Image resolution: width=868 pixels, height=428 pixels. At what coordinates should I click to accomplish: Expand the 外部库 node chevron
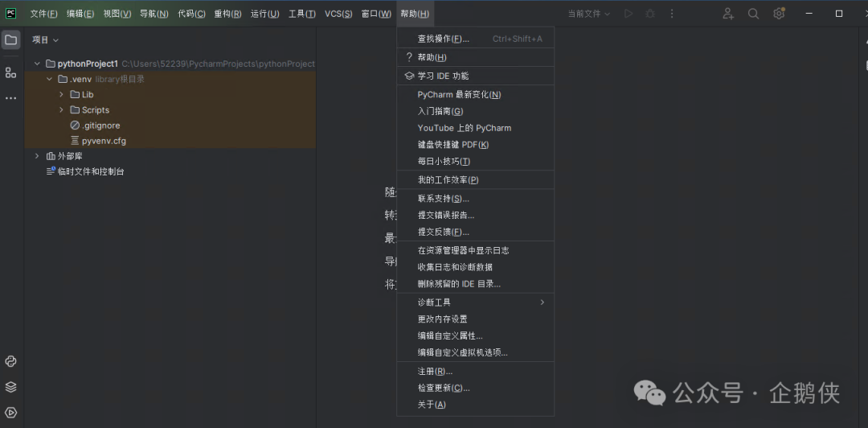coord(36,156)
